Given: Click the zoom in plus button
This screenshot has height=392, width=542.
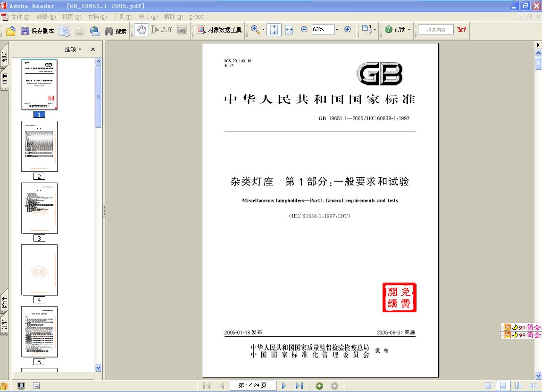Looking at the screenshot, I should pyautogui.click(x=348, y=29).
